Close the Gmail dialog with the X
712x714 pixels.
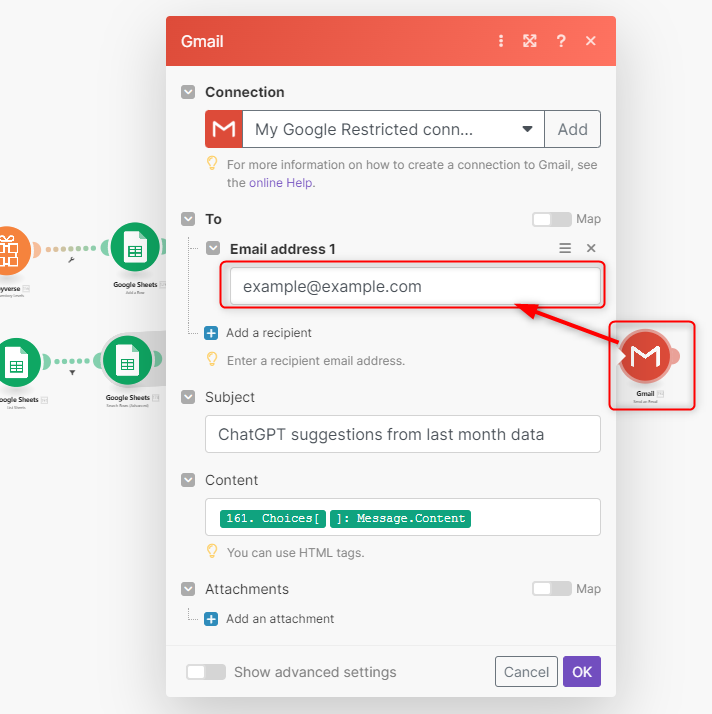pyautogui.click(x=590, y=41)
